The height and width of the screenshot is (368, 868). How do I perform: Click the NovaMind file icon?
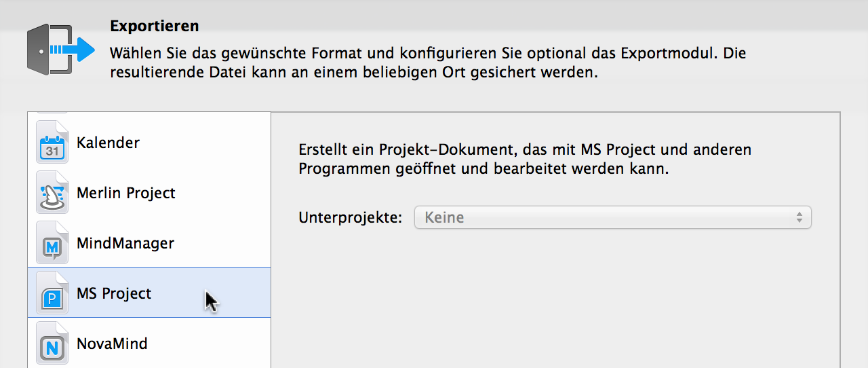click(52, 344)
